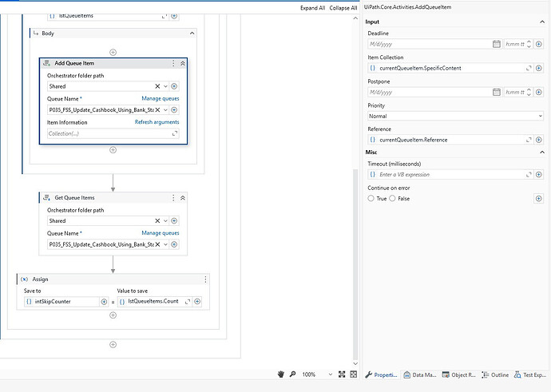Viewport: 551px width, 392px height.
Task: Expand the Item Collection expression editor
Action: [529, 68]
